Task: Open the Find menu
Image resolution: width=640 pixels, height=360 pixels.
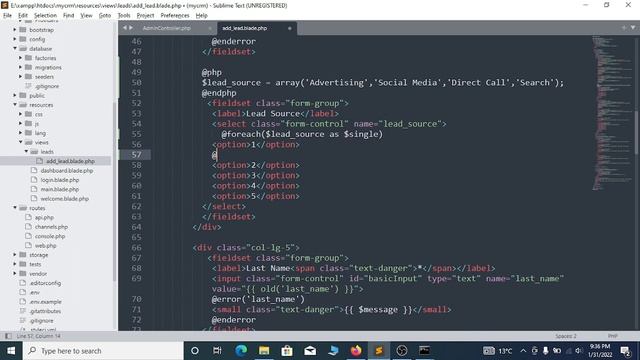Action: tap(69, 16)
